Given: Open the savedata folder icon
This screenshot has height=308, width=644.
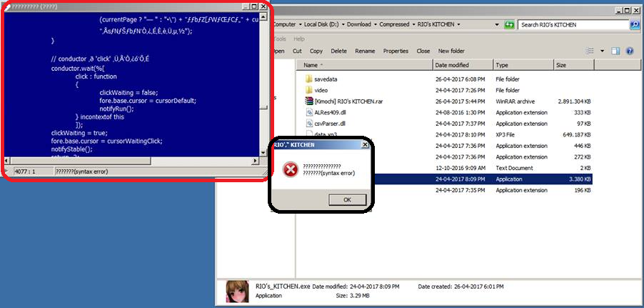Looking at the screenshot, I should point(309,79).
